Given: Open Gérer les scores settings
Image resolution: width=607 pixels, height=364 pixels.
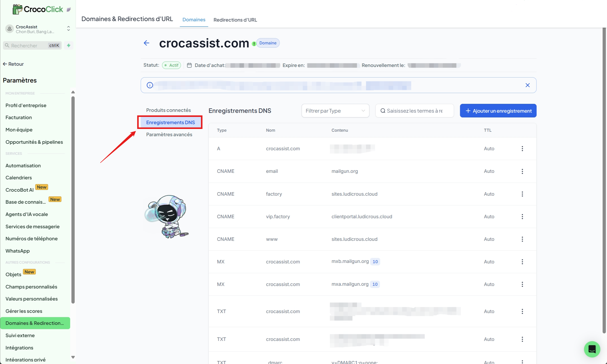Looking at the screenshot, I should click(x=24, y=311).
